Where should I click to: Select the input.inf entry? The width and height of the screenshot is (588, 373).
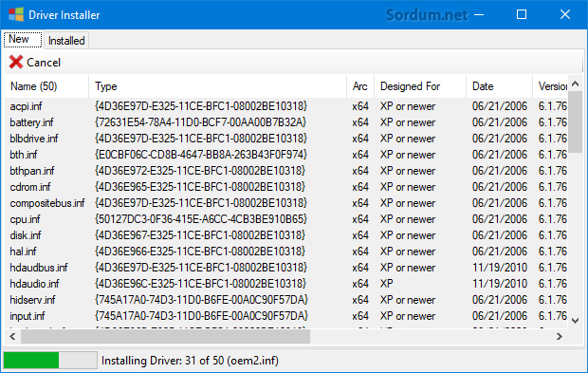tap(286, 316)
